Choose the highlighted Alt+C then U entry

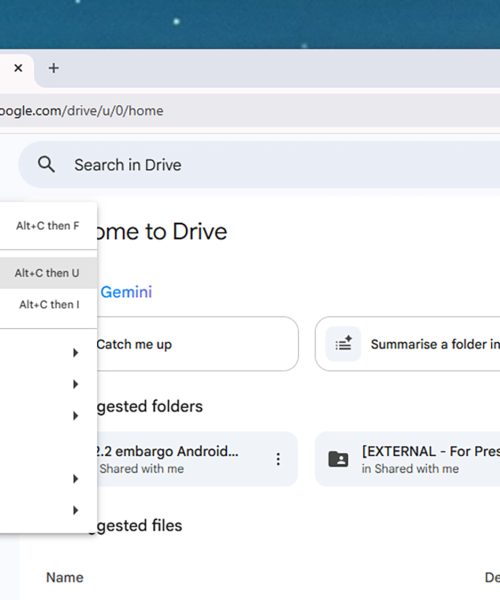click(48, 273)
